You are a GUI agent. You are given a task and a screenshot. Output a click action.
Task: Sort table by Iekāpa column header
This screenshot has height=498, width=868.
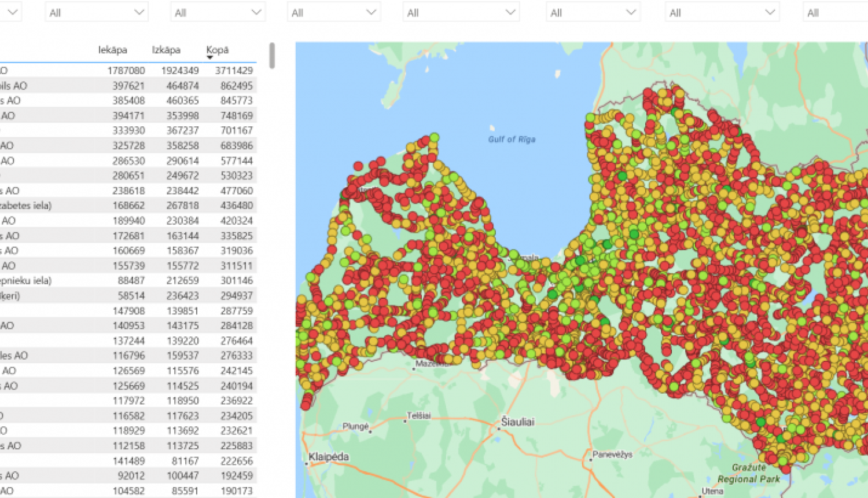(x=112, y=50)
